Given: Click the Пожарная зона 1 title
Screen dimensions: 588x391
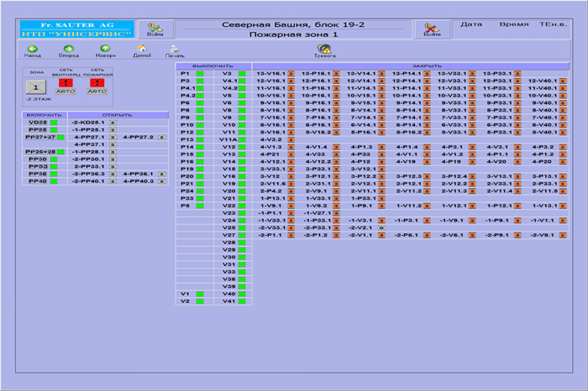Looking at the screenshot, I should coord(294,34).
